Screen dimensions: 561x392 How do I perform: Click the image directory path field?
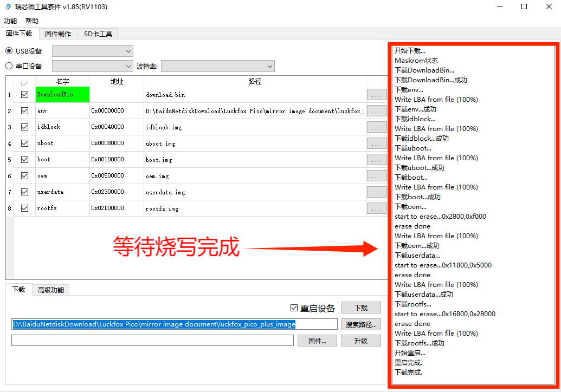pyautogui.click(x=174, y=324)
